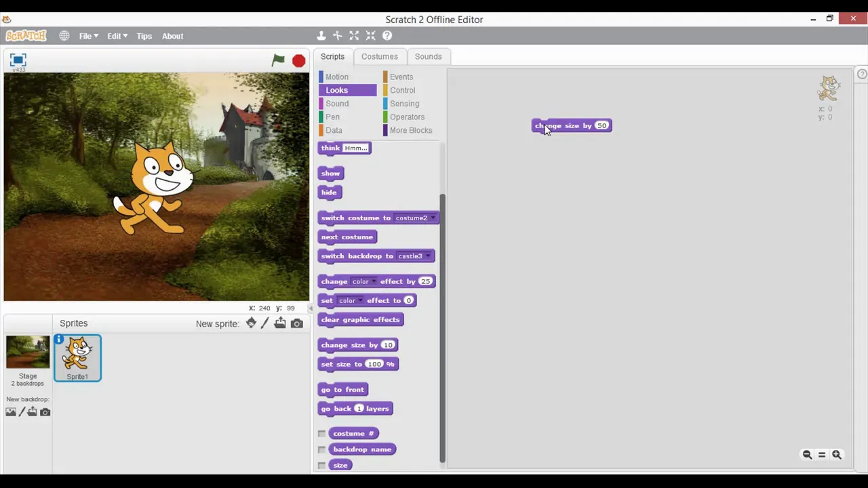This screenshot has width=868, height=488.
Task: Open the Tips menu item
Action: (x=144, y=36)
